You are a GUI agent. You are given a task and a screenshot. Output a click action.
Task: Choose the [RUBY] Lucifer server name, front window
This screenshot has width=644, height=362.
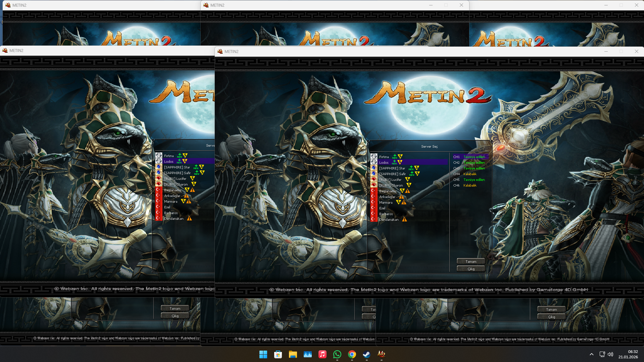coord(390,179)
